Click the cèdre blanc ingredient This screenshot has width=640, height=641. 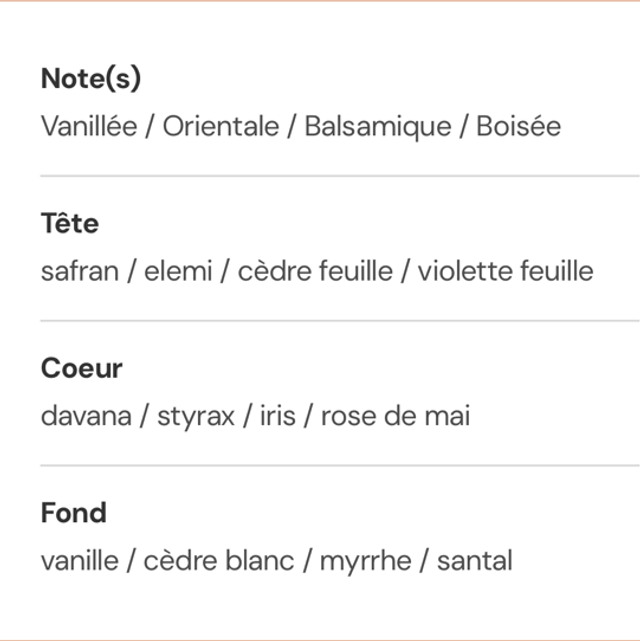(219, 561)
